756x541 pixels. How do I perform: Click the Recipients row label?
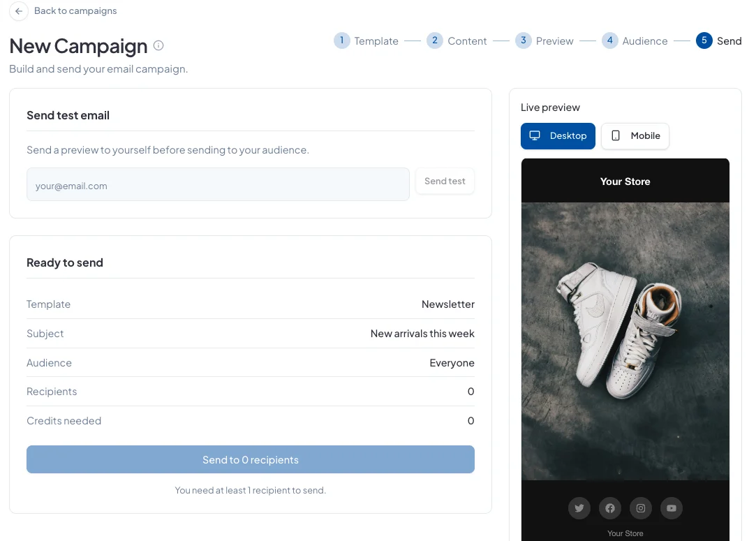click(x=52, y=392)
